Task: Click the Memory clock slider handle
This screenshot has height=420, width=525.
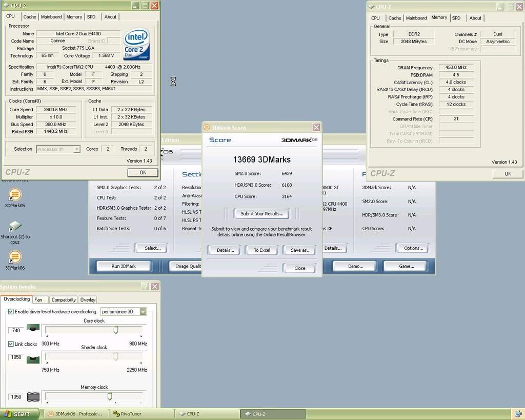Action: coord(110,396)
